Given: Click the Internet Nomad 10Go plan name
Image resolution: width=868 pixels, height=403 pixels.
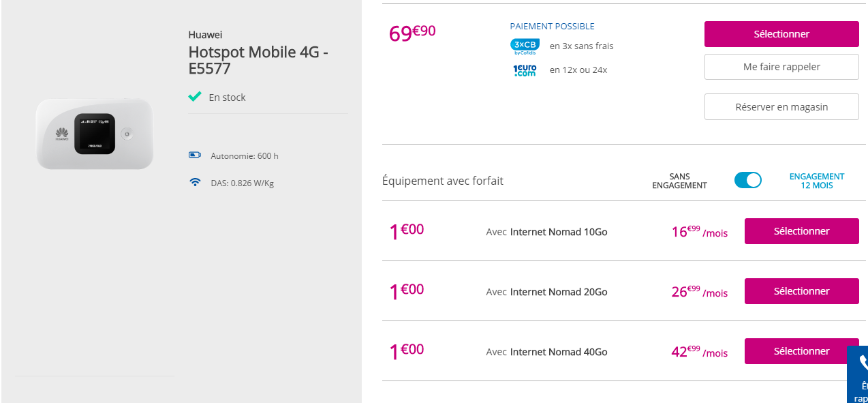Looking at the screenshot, I should [x=558, y=232].
